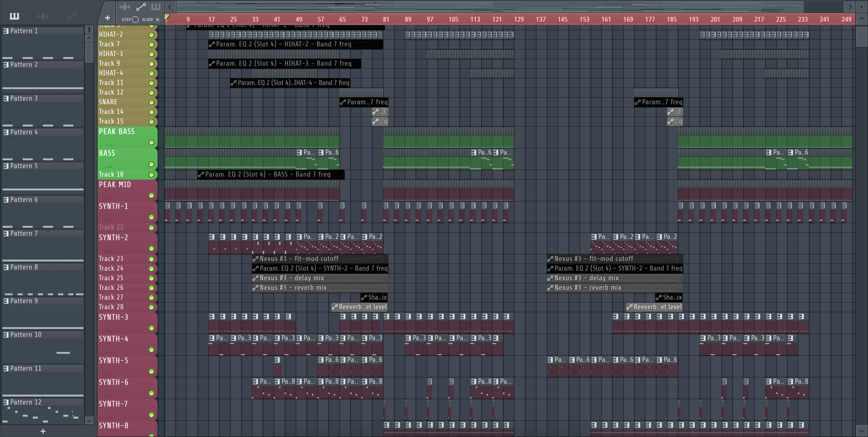Click the green playhead marker at bar 1
Image resolution: width=868 pixels, height=437 pixels.
[167, 17]
